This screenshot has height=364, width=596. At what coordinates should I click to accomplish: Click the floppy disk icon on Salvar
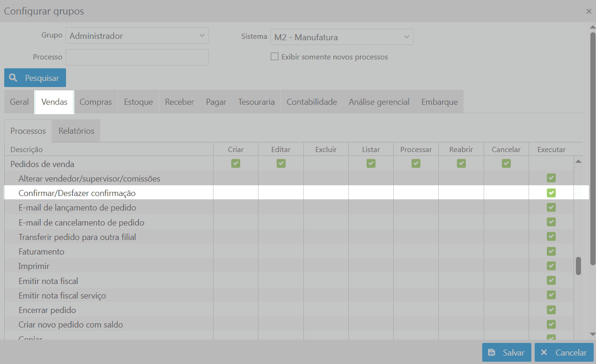pos(492,352)
